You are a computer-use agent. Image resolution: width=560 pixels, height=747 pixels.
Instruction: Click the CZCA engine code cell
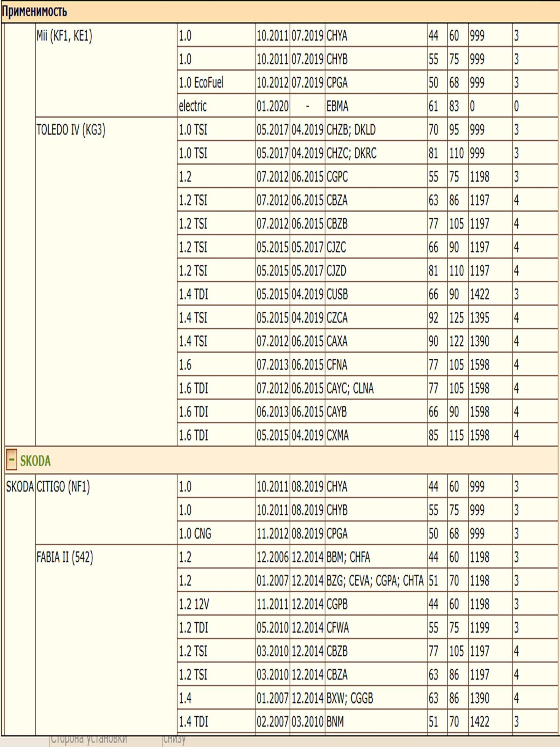point(337,318)
